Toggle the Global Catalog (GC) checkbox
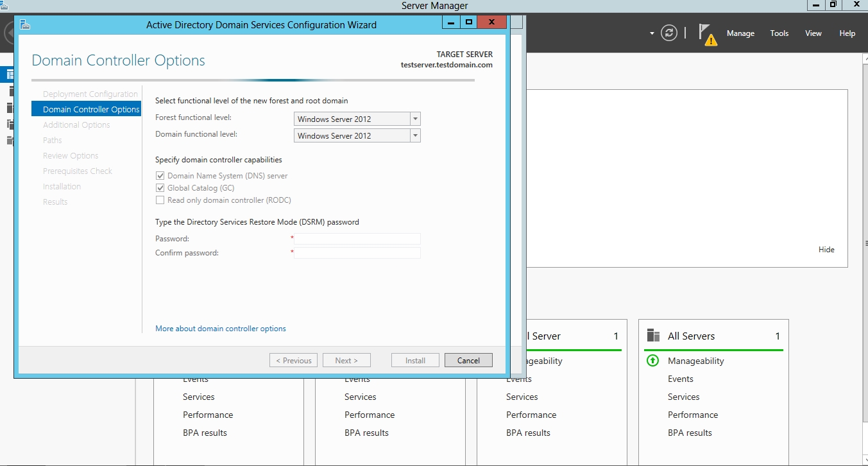868x466 pixels. 160,188
